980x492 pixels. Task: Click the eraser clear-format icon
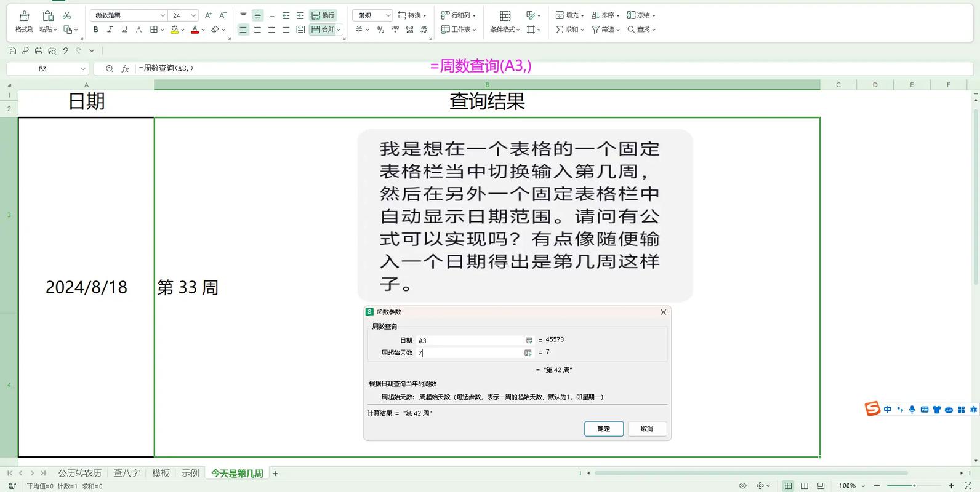[215, 30]
